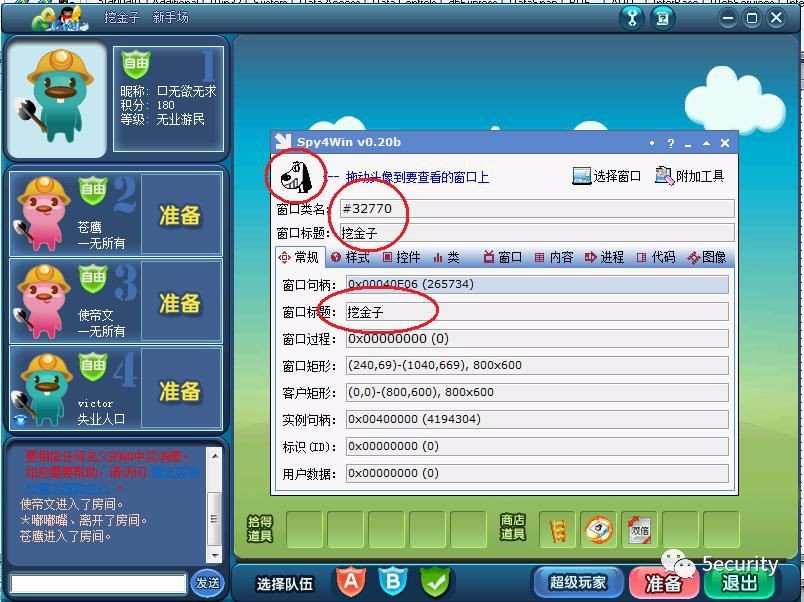Click the 窗口句柄 value field
This screenshot has width=804, height=602.
click(x=537, y=284)
